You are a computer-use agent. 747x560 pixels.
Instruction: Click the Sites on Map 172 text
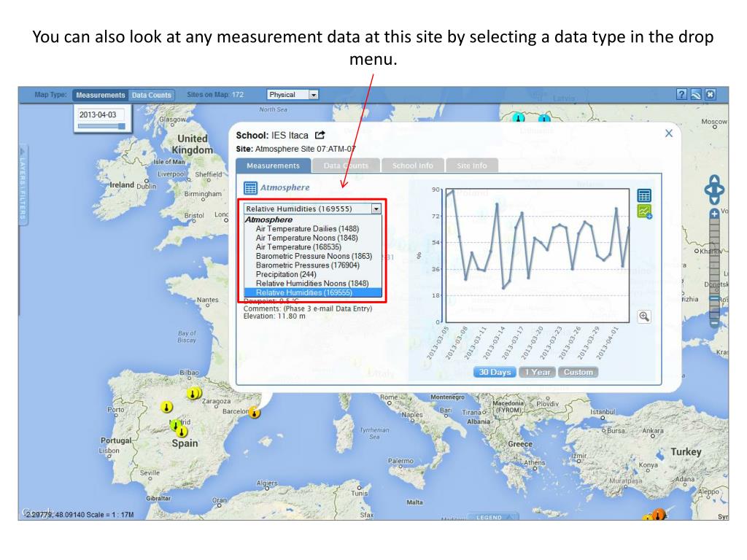tap(215, 95)
